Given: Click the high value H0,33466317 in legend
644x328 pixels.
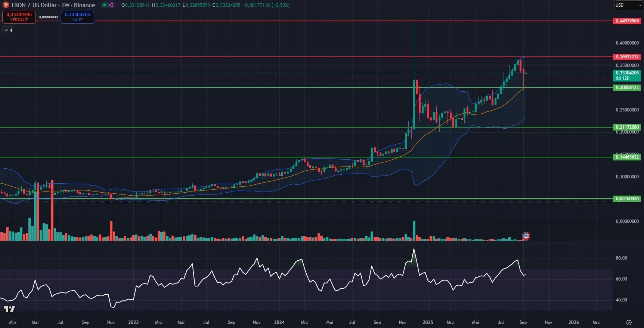Looking at the screenshot, I should point(166,5).
